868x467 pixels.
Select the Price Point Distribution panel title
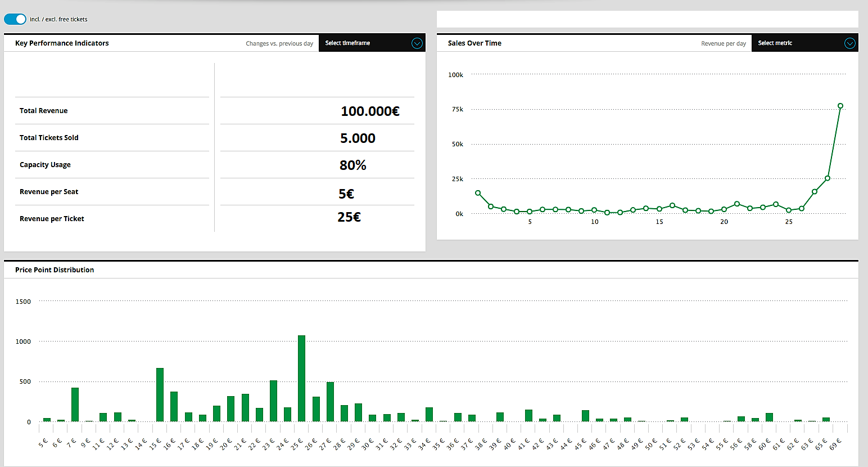pyautogui.click(x=55, y=270)
